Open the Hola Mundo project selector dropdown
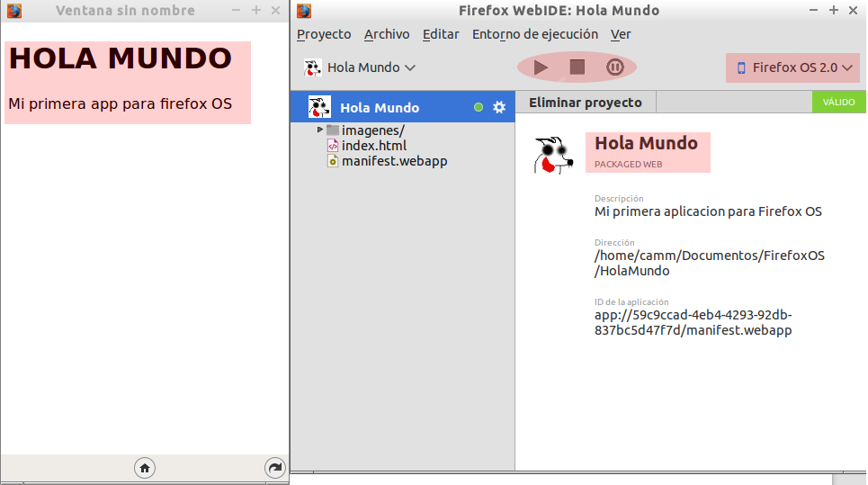Screen dimensions: 868x485 [359, 67]
